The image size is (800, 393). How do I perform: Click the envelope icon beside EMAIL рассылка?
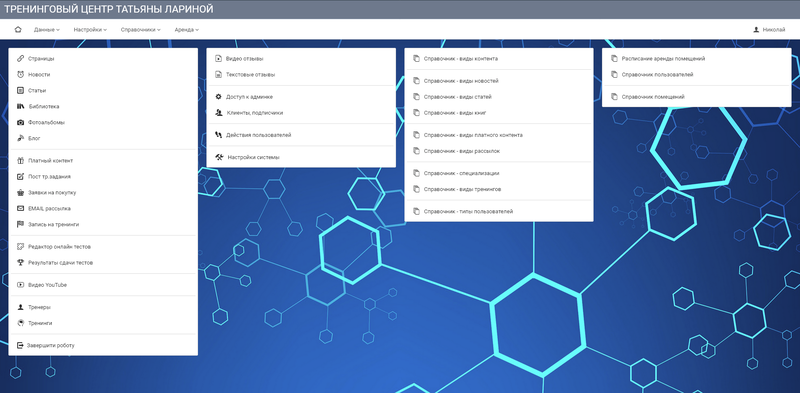(20, 208)
